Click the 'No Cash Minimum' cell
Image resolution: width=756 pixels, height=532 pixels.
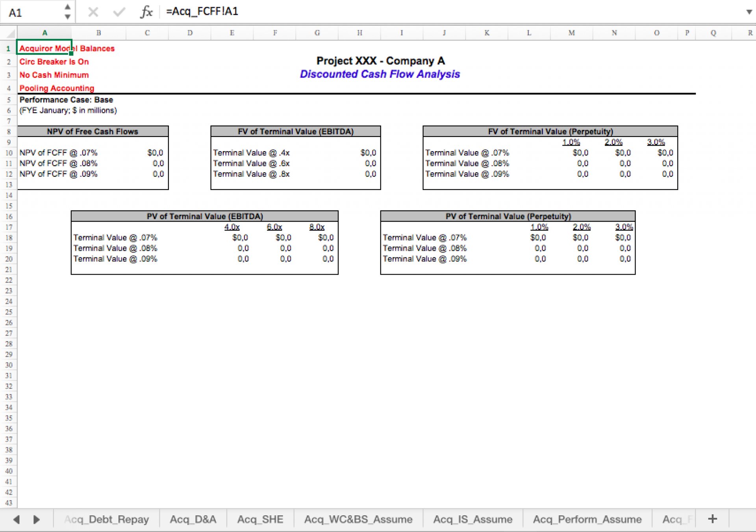[54, 75]
